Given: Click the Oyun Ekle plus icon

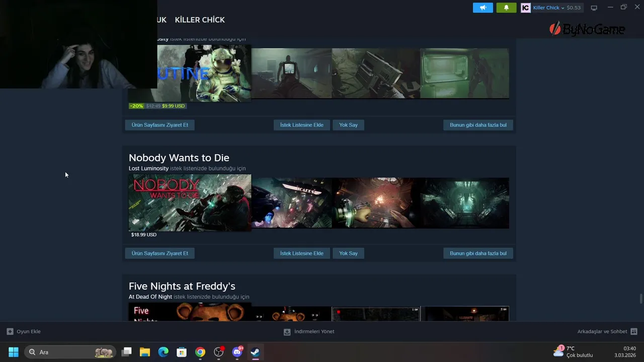Looking at the screenshot, I should [10, 331].
